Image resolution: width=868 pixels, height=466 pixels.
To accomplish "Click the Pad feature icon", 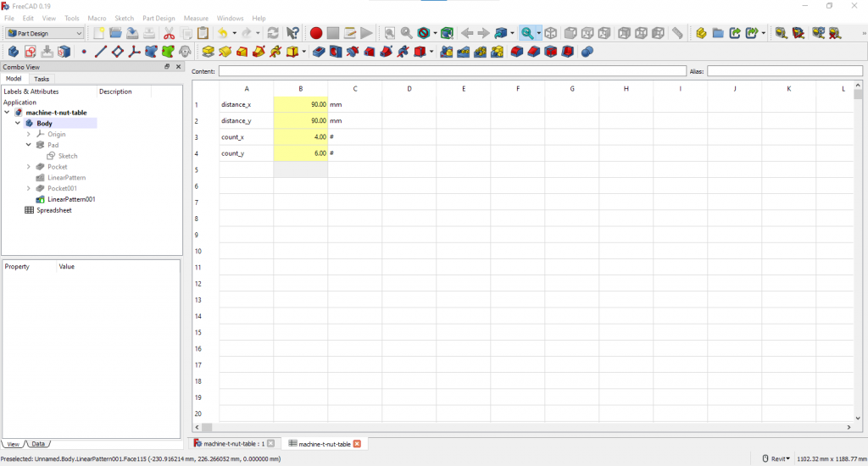I will (x=209, y=52).
